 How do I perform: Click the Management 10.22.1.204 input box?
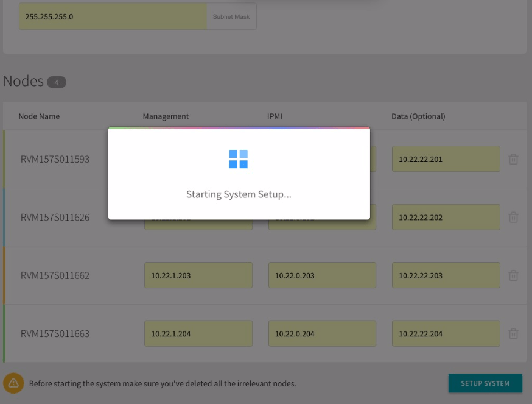(198, 333)
